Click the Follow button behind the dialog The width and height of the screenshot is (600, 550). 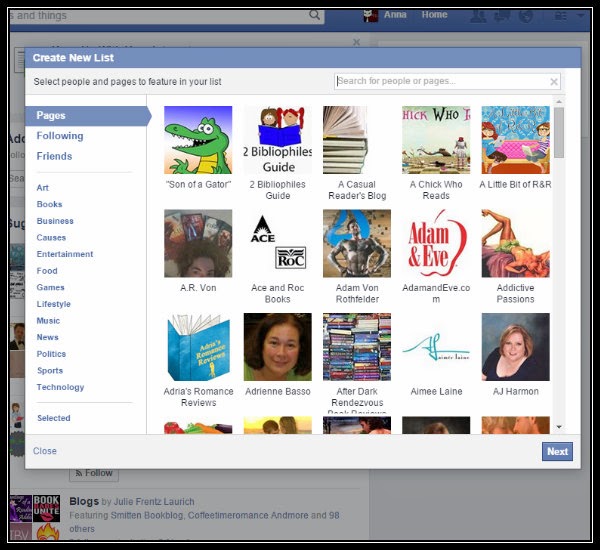tap(94, 473)
